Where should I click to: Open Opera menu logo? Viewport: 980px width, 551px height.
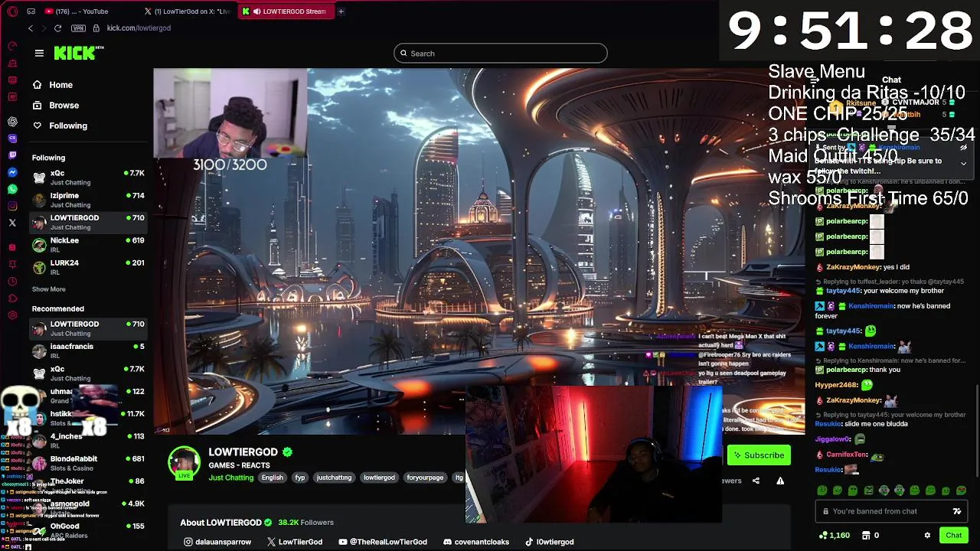click(x=12, y=11)
